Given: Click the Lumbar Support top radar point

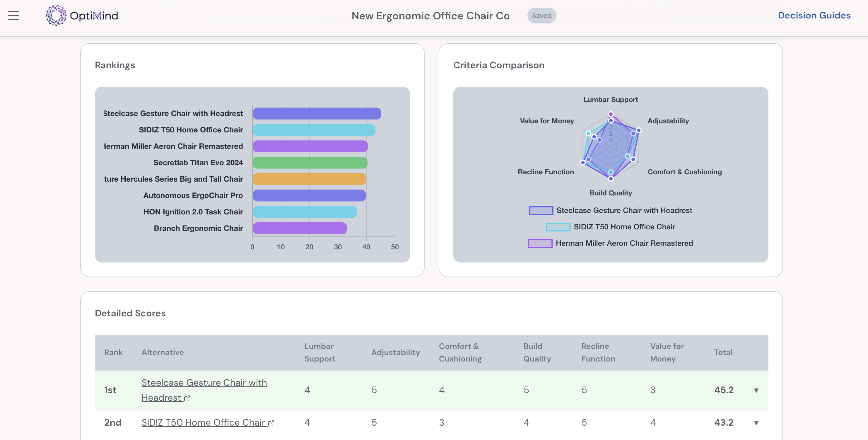Looking at the screenshot, I should coord(611,114).
